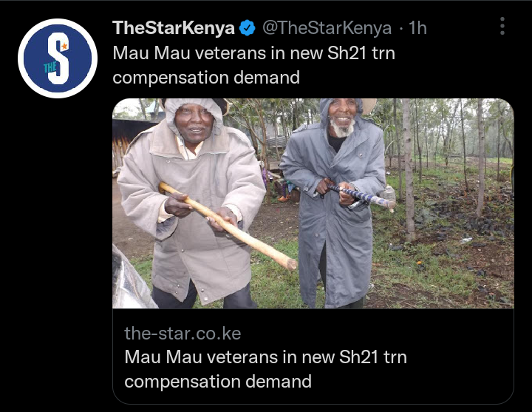532x412 pixels.
Task: Click the small orange star in the logo
Action: [64, 46]
